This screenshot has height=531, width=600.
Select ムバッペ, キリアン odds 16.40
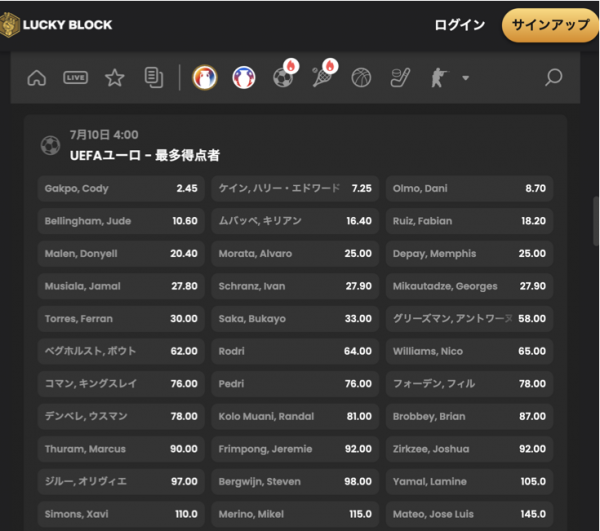tap(295, 221)
